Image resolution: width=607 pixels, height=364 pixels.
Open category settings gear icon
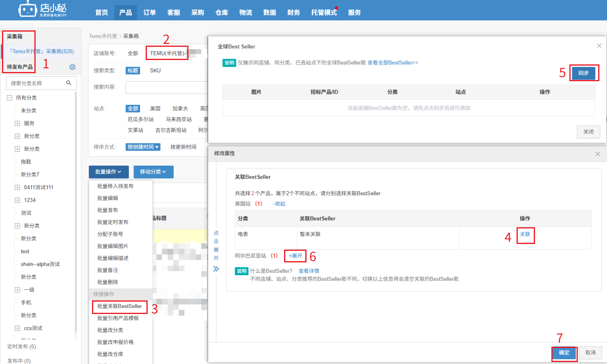pos(72,67)
